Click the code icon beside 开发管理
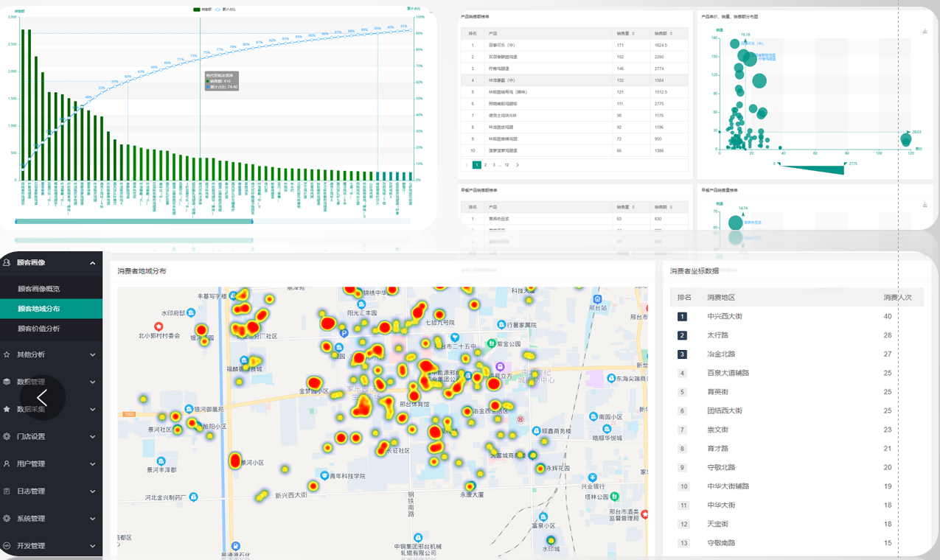Image resolution: width=940 pixels, height=560 pixels. point(7,545)
